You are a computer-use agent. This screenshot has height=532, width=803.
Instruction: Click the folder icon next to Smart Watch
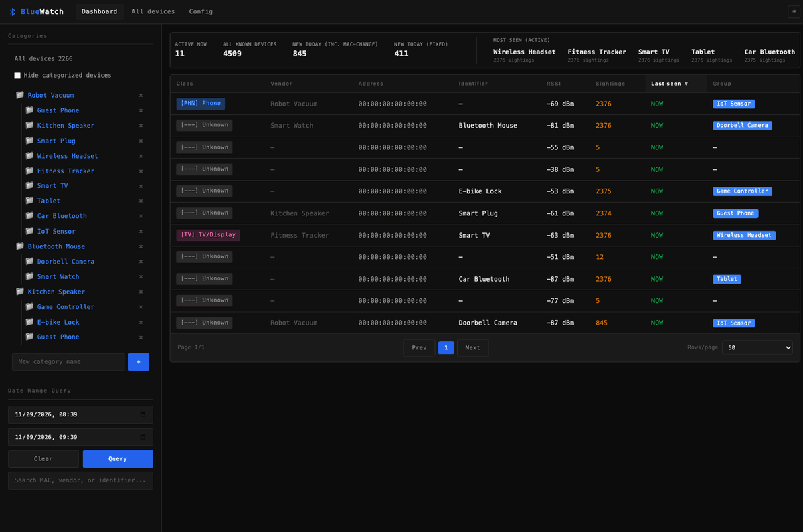pos(29,276)
